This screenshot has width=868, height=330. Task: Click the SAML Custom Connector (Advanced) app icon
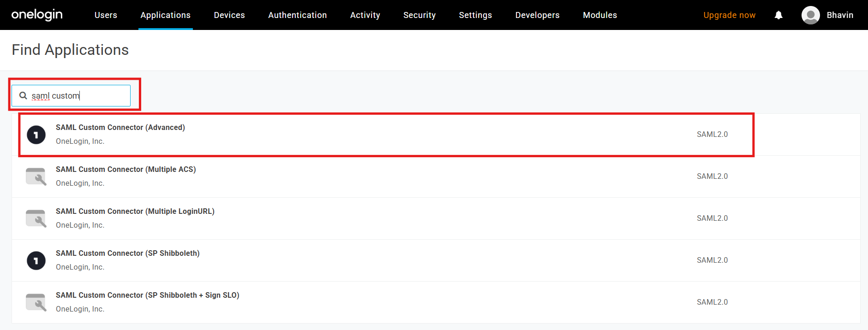coord(36,135)
